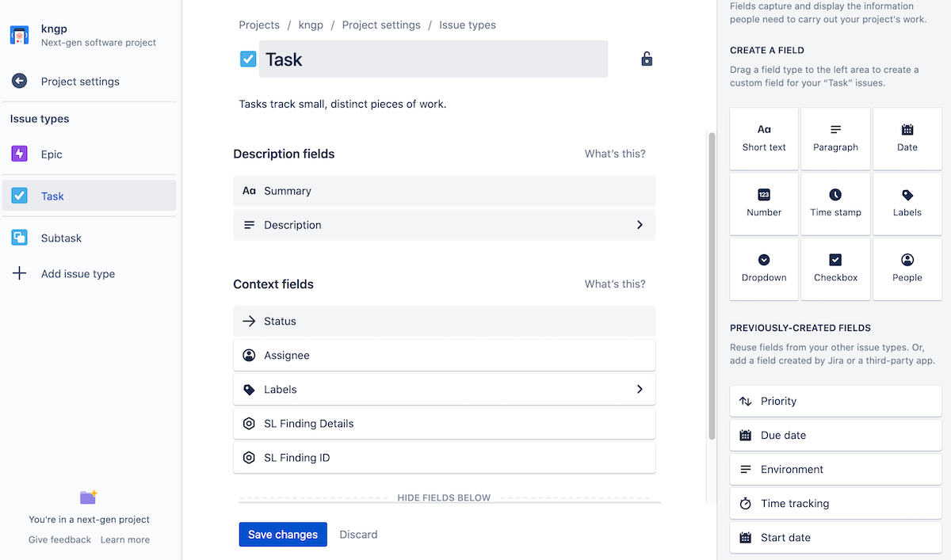
Task: Select the People field type tile
Action: [907, 269]
